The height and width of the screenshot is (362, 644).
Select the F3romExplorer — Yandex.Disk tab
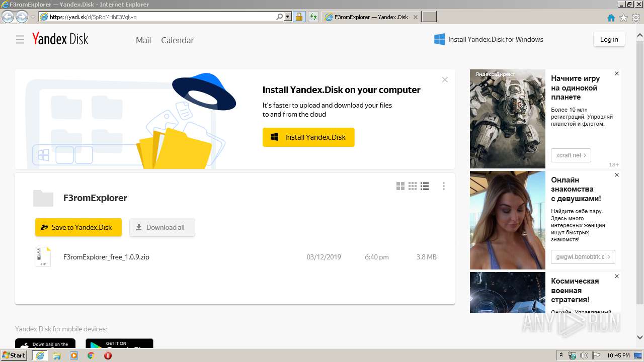click(370, 17)
